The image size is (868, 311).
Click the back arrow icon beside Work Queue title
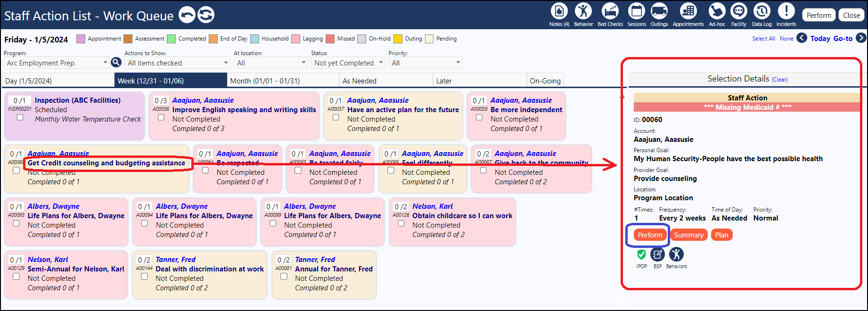(187, 15)
